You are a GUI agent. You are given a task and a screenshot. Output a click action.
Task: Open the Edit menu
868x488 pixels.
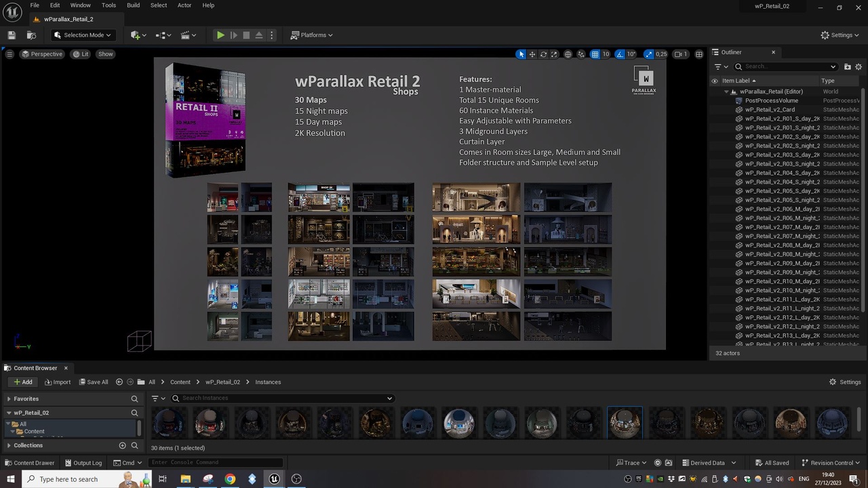click(55, 5)
